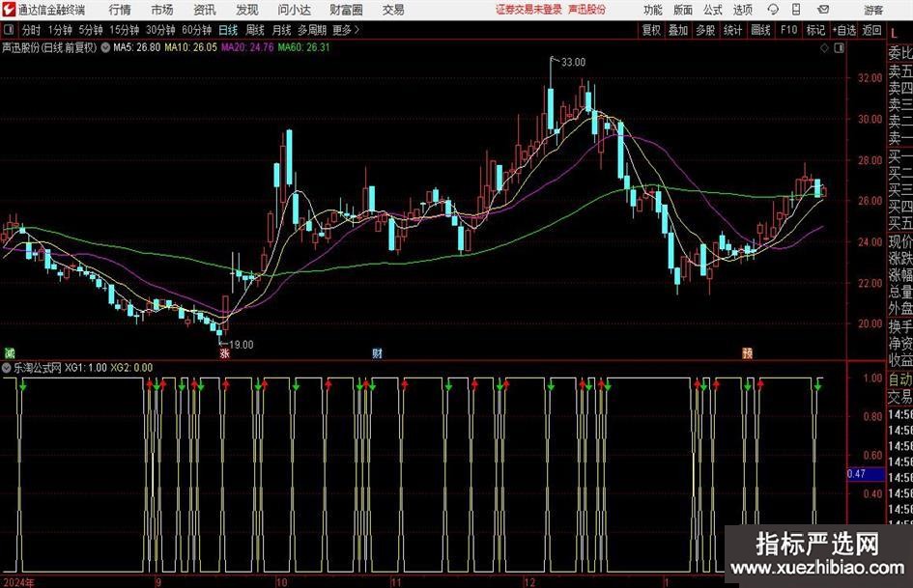The width and height of the screenshot is (913, 588).
Task: Add stock with +自选 button
Action: (844, 30)
